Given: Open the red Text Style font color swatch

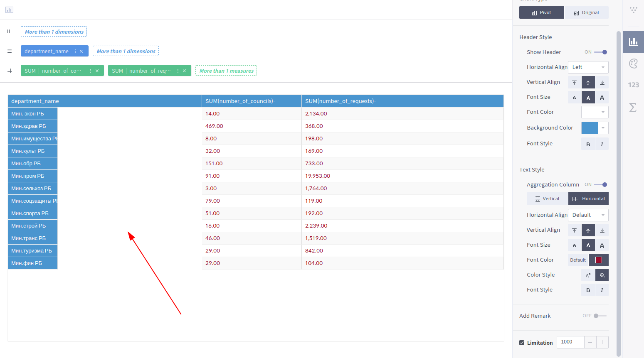Looking at the screenshot, I should (x=599, y=260).
